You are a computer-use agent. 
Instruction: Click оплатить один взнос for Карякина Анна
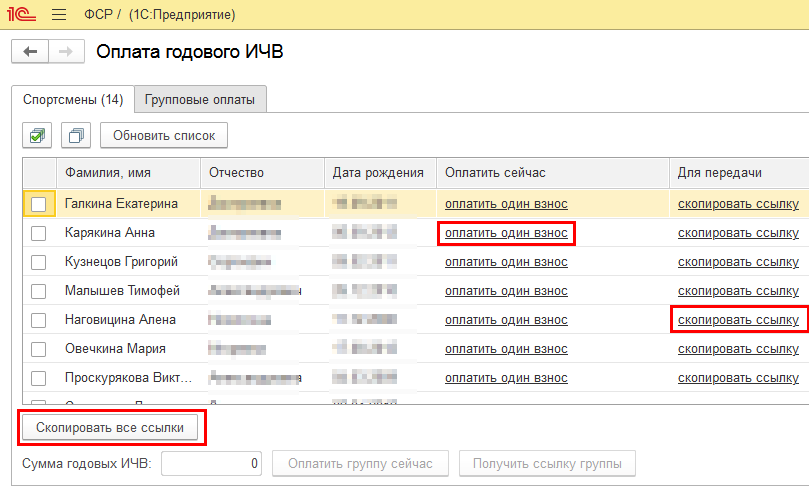(506, 233)
